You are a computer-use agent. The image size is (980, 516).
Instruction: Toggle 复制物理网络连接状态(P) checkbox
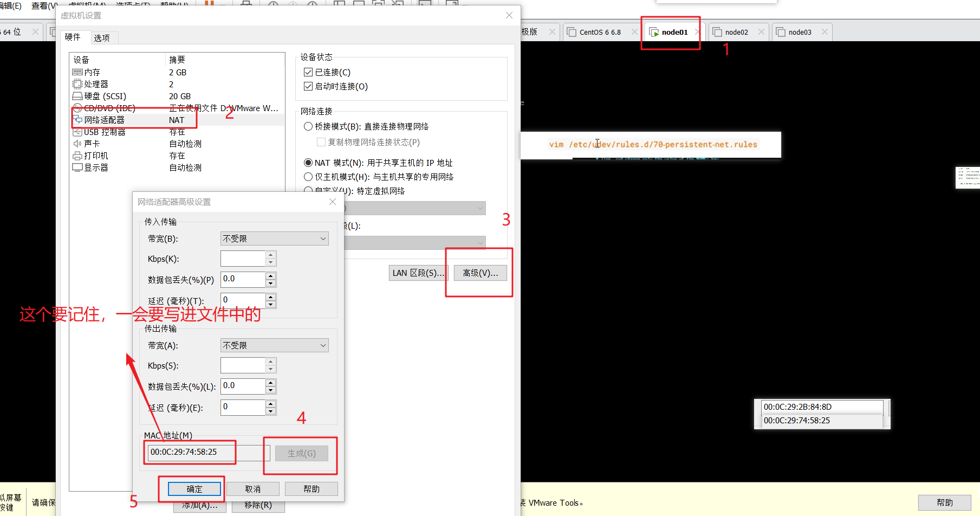[321, 142]
